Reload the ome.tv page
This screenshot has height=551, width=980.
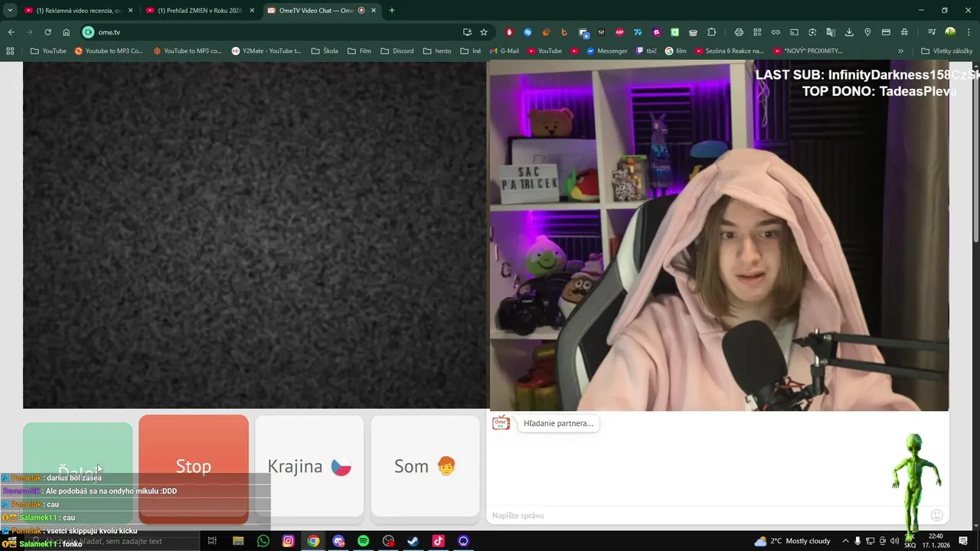point(47,32)
